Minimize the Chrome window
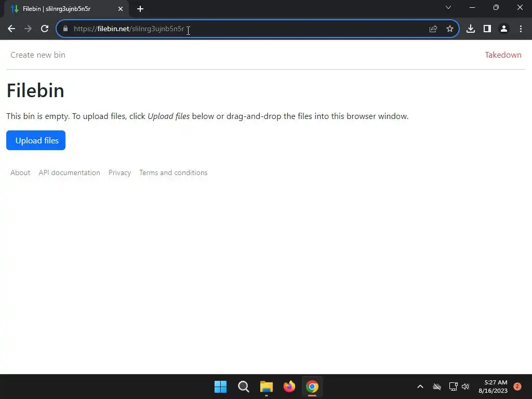 [472, 7]
